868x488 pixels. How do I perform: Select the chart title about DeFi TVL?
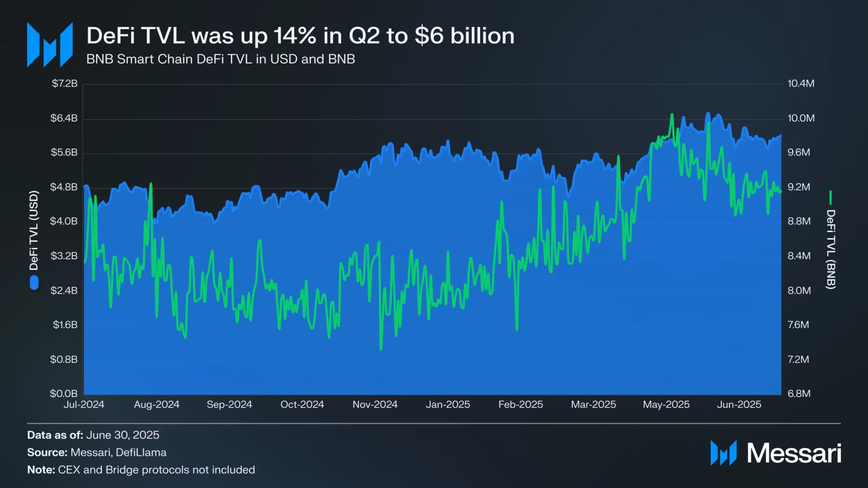point(300,36)
